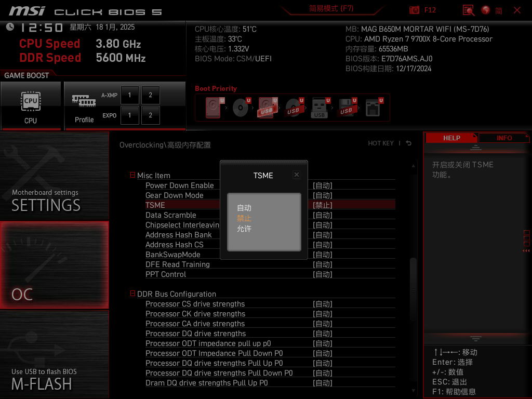Select first hard disk boot device icon
This screenshot has height=399, width=532.
(x=214, y=108)
